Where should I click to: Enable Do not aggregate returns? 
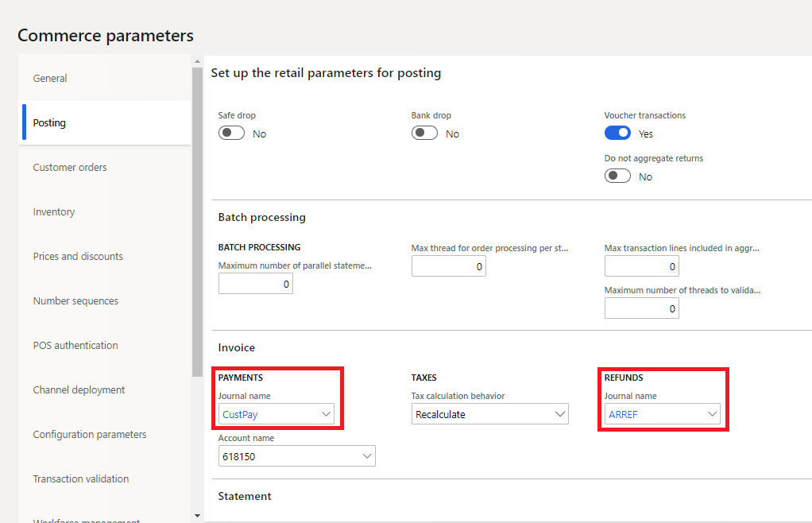point(617,176)
